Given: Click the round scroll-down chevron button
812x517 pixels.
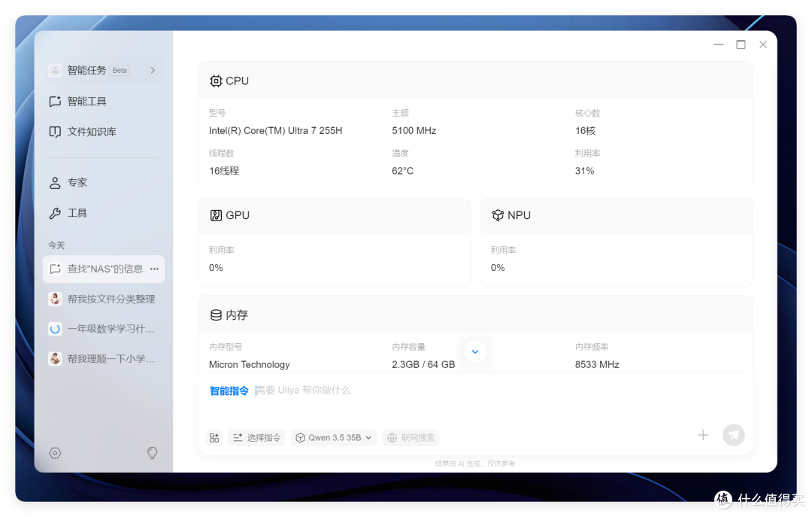Looking at the screenshot, I should 475,351.
